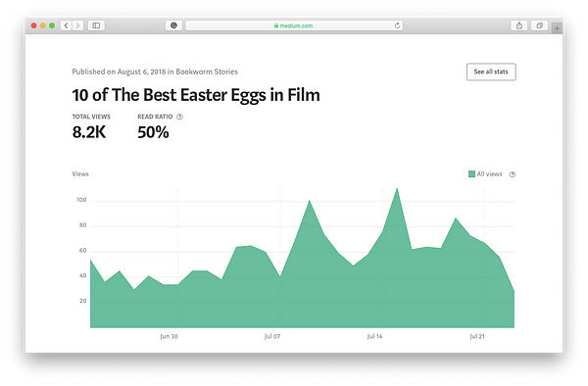Click the article title 10 of The Best Easter Eggs

(x=196, y=95)
